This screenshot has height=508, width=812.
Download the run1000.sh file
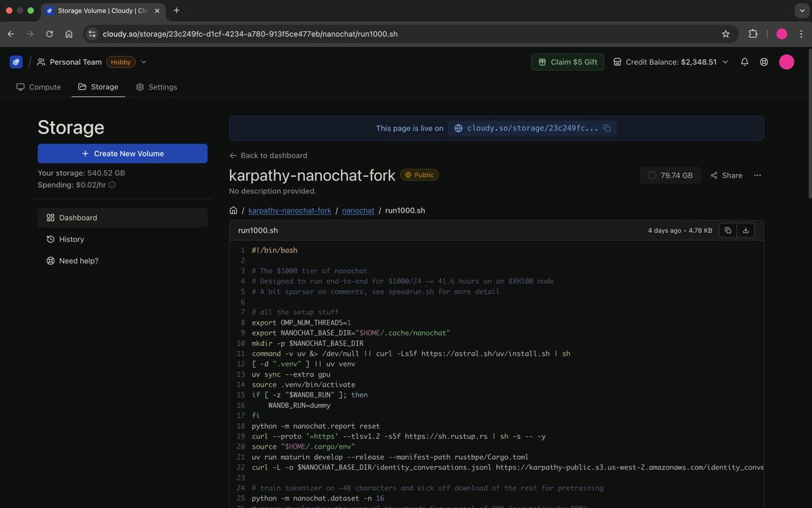click(746, 230)
